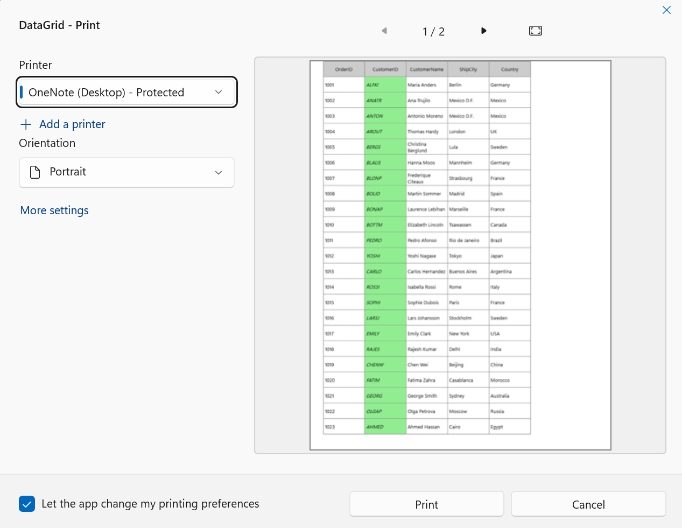Click the Ahmed Hassan cell in the preview
This screenshot has width=682, height=528.
point(427,427)
